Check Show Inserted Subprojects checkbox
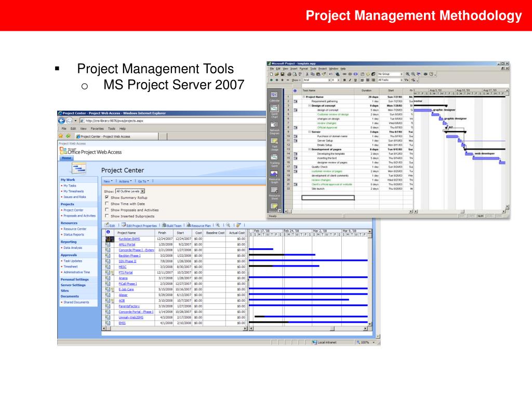 [107, 216]
